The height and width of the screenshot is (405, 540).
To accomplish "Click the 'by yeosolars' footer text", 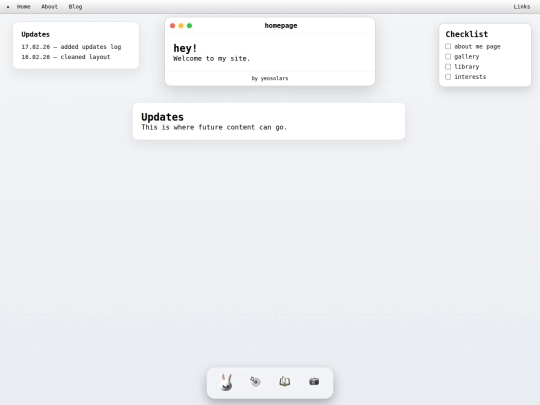I will click(x=270, y=79).
